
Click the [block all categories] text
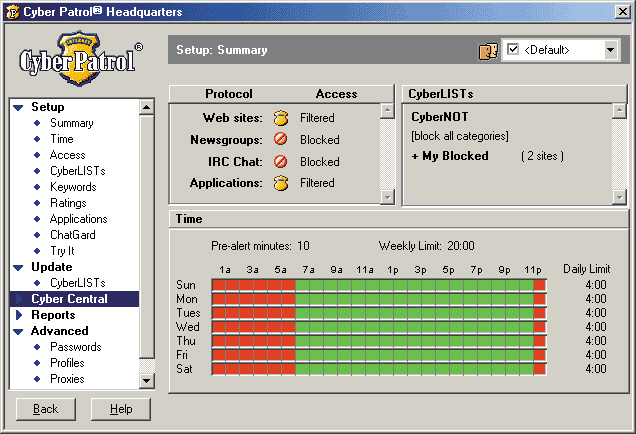click(x=460, y=136)
